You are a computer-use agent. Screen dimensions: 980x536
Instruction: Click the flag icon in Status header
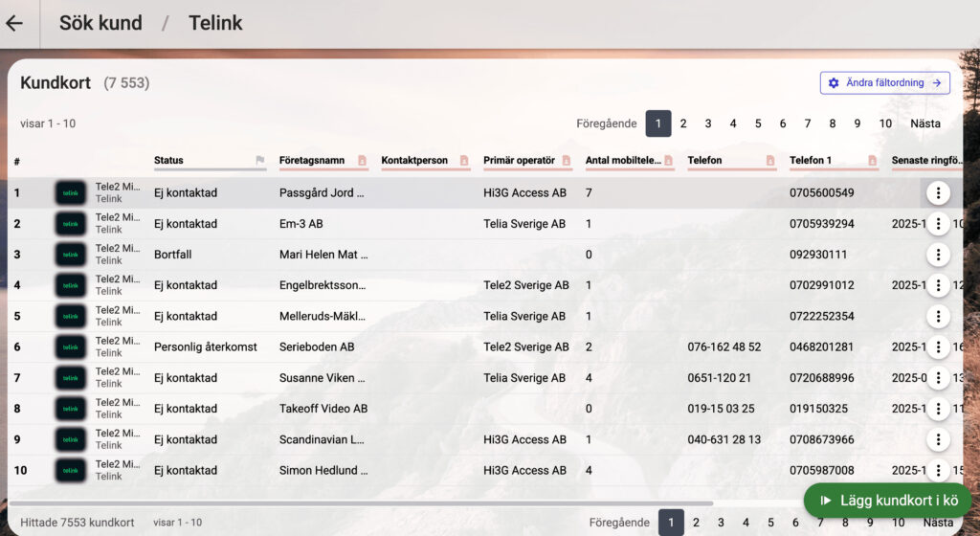260,161
